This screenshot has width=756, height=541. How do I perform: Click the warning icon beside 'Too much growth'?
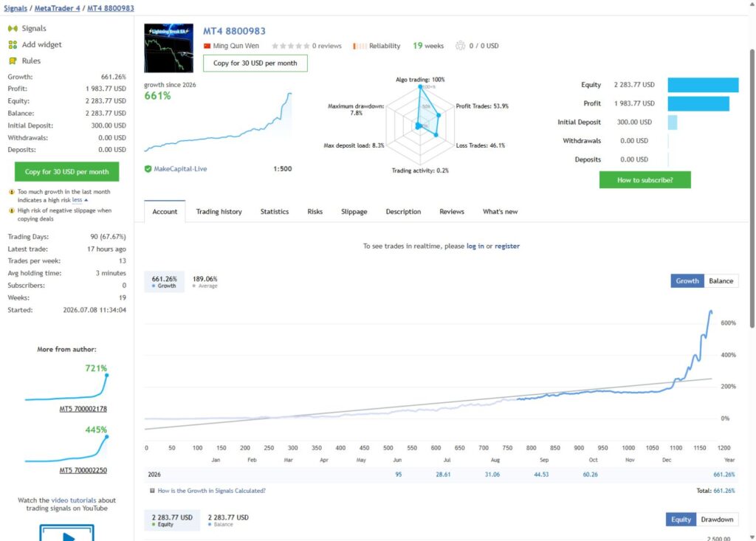pyautogui.click(x=12, y=191)
